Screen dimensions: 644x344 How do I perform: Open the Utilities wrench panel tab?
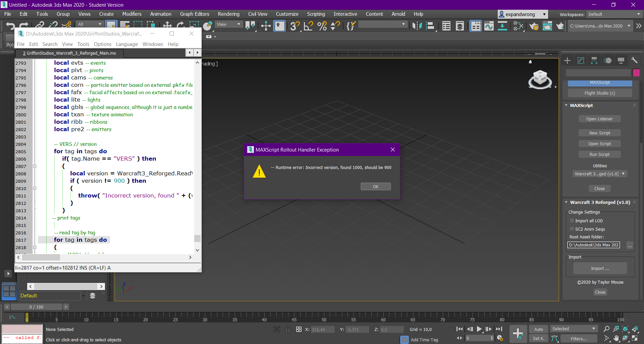click(634, 60)
